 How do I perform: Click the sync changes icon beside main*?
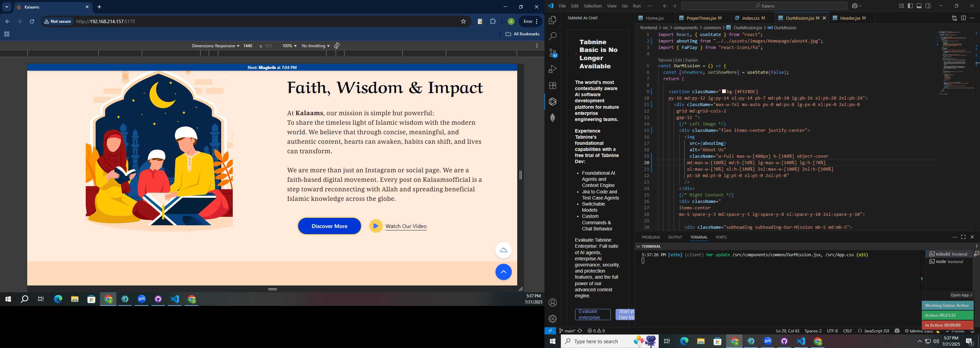pos(580,331)
